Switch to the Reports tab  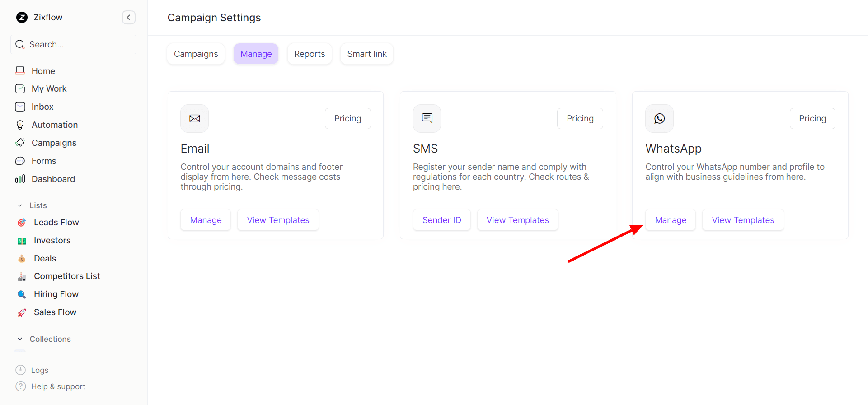tap(310, 54)
